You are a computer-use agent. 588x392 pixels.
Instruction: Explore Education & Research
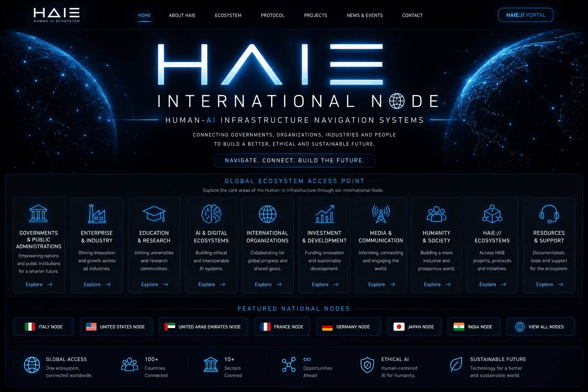click(x=154, y=284)
